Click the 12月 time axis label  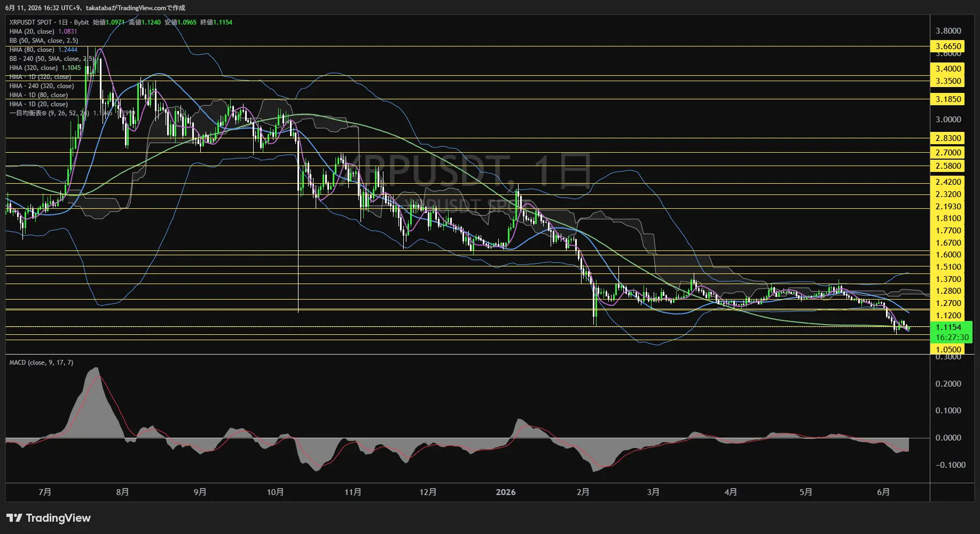coord(428,492)
